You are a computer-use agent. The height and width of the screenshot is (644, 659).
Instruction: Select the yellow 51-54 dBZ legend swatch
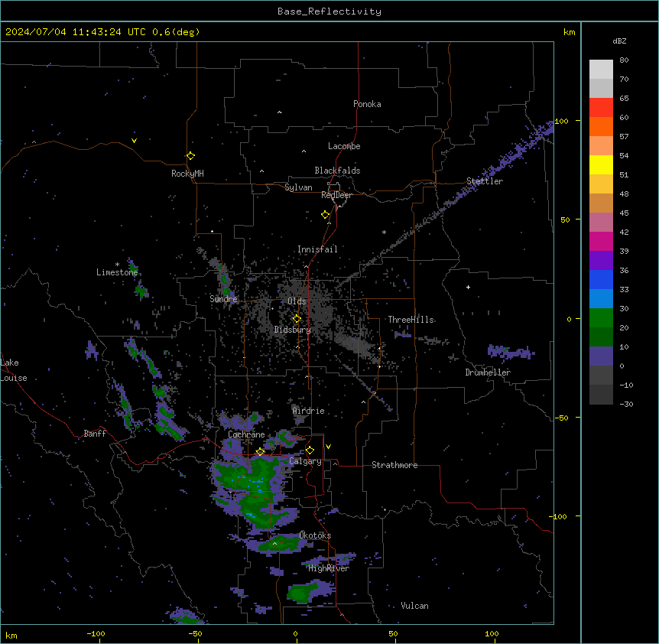click(x=601, y=164)
